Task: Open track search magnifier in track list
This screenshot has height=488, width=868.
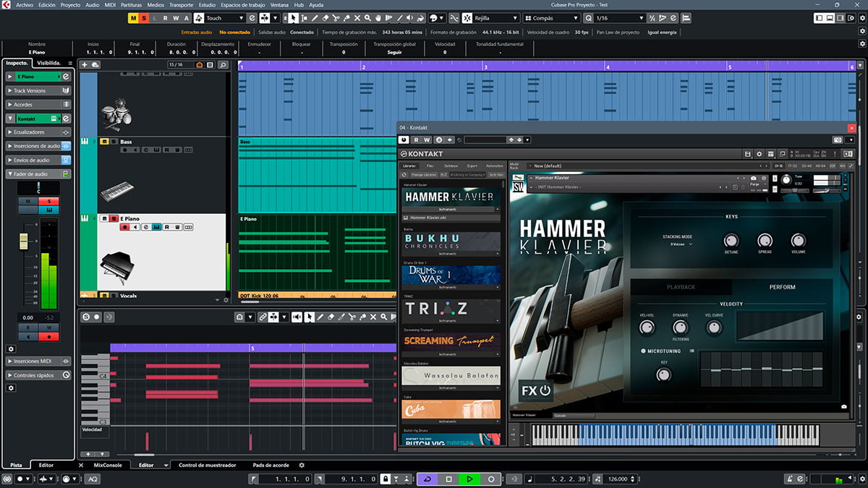Action: (x=224, y=65)
